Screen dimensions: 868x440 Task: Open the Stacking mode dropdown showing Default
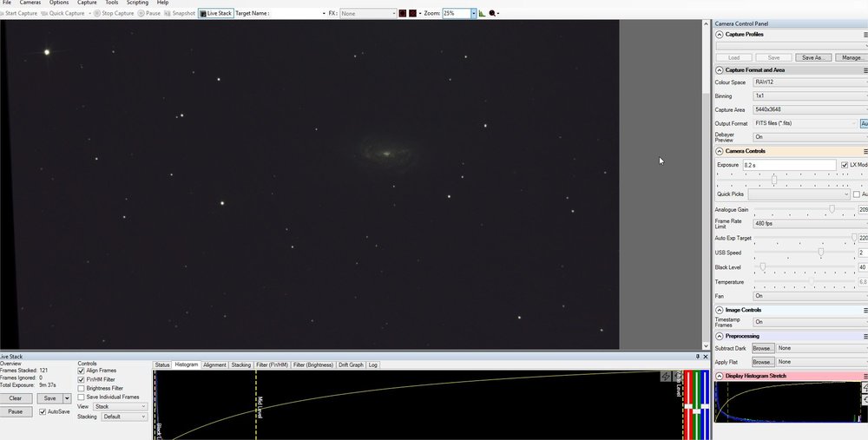coord(124,417)
